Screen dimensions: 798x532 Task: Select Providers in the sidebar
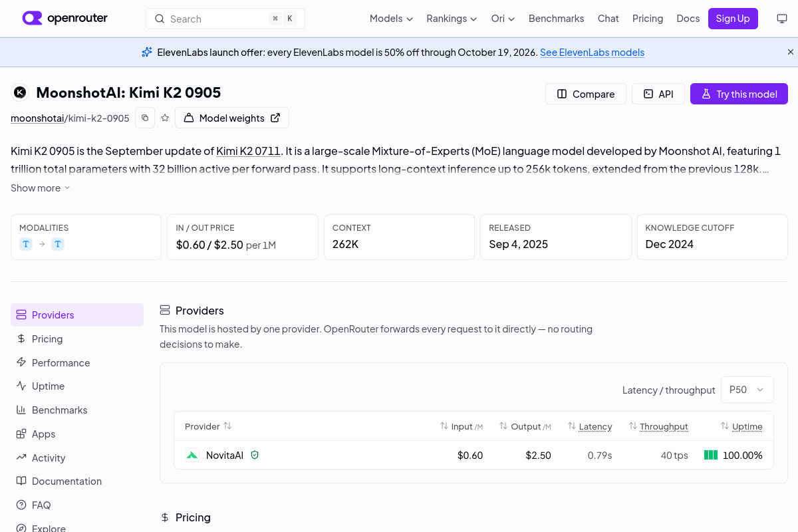coord(77,315)
